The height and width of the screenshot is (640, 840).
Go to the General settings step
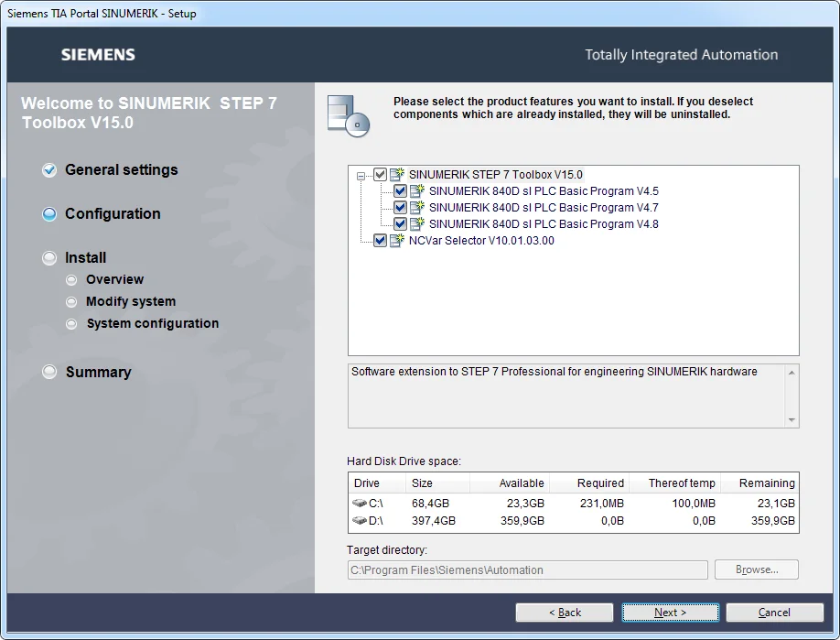coord(121,170)
